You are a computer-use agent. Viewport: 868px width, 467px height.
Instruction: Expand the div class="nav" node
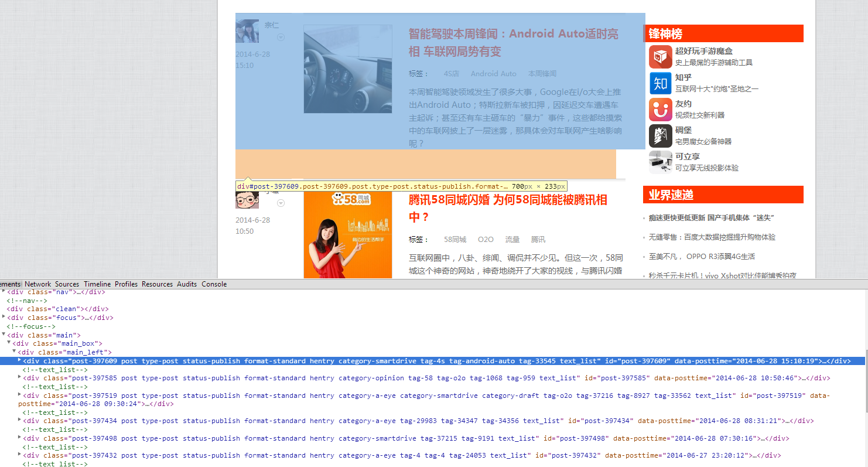(x=4, y=291)
